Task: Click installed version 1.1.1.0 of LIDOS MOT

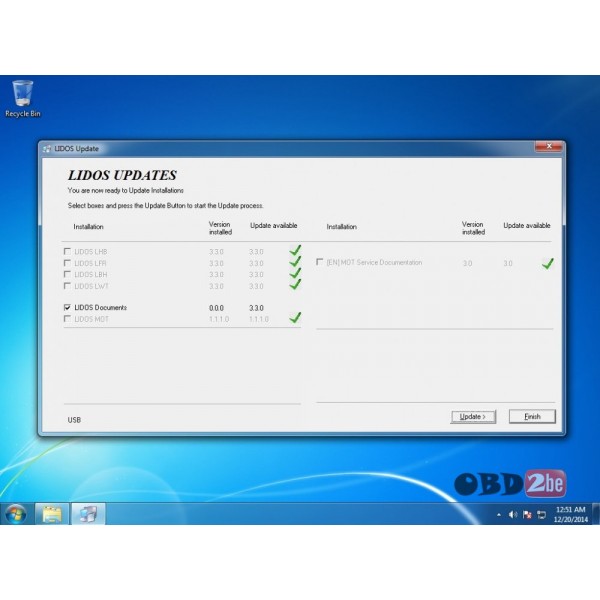Action: tap(219, 319)
